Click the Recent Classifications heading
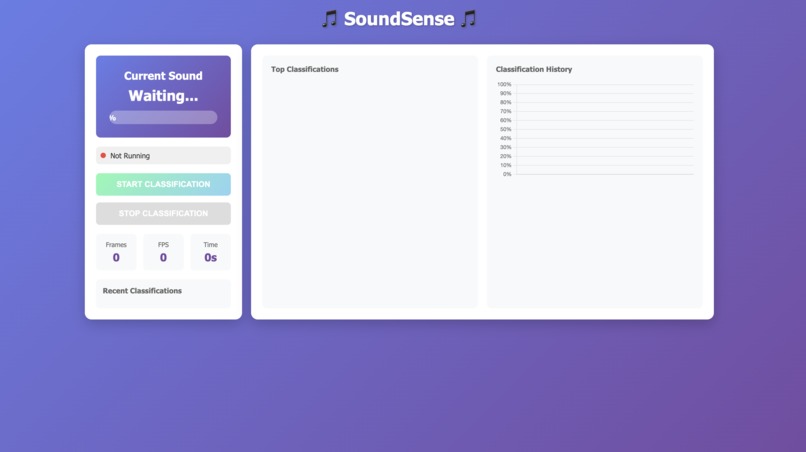The height and width of the screenshot is (452, 806). coord(142,291)
